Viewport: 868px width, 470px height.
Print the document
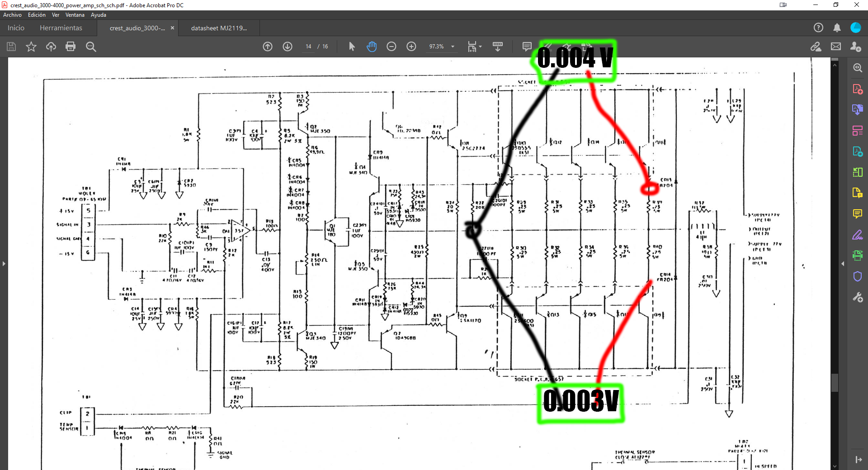click(71, 47)
